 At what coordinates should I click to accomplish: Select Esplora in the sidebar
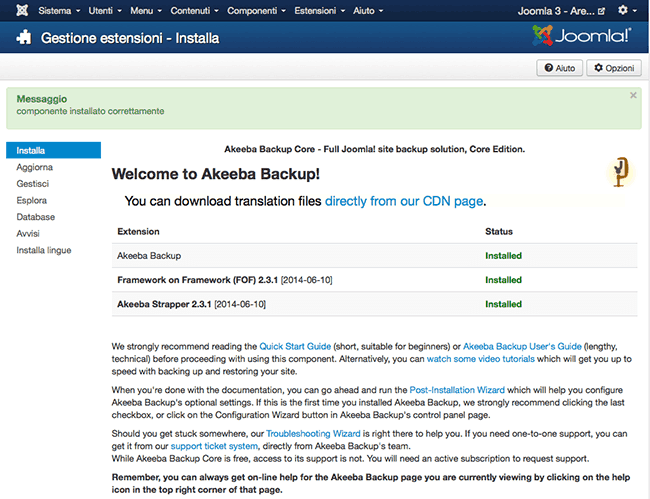pos(32,200)
